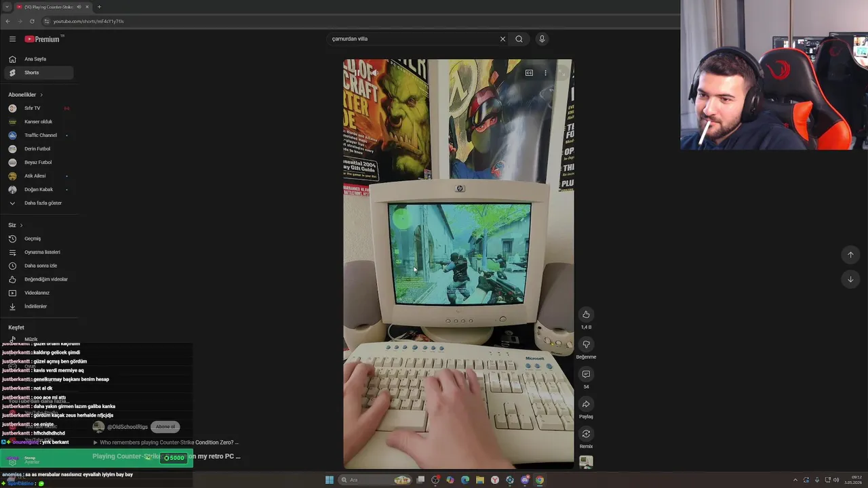Image resolution: width=868 pixels, height=488 pixels.
Task: Open Oynatma listeleri
Action: click(x=37, y=252)
